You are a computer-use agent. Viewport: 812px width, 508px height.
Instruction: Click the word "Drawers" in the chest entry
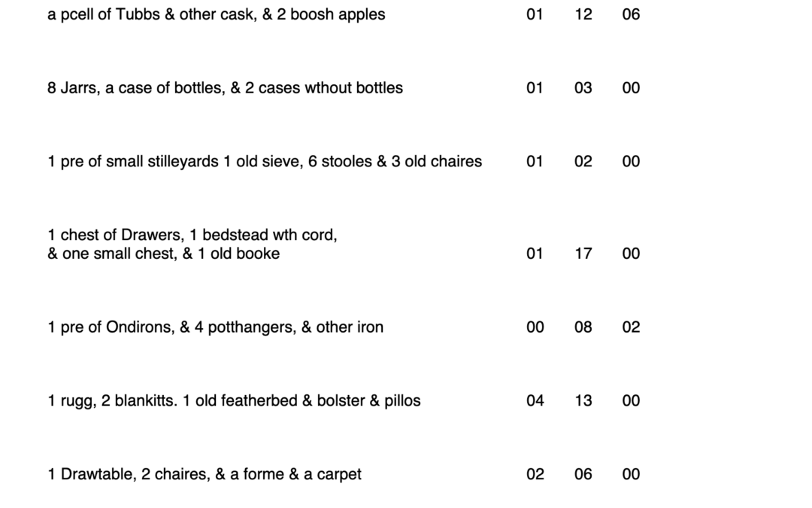click(x=149, y=235)
